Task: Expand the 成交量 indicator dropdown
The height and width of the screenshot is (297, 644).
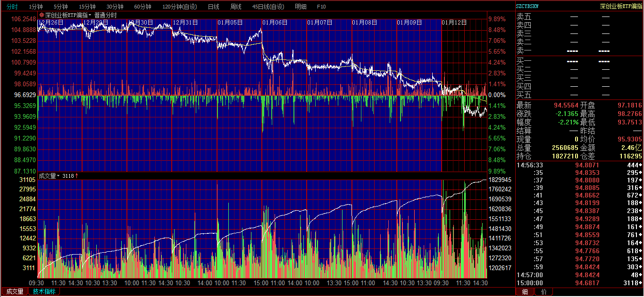Action: click(x=58, y=176)
